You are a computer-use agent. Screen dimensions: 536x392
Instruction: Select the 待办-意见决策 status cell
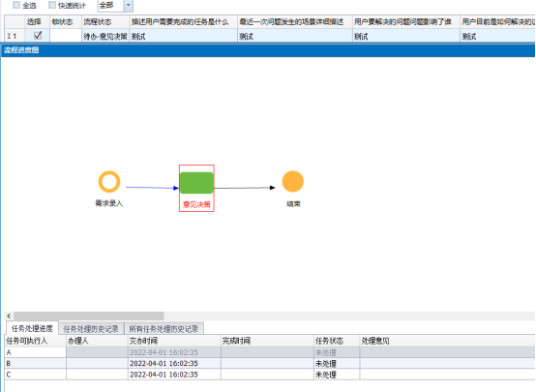pyautogui.click(x=105, y=36)
